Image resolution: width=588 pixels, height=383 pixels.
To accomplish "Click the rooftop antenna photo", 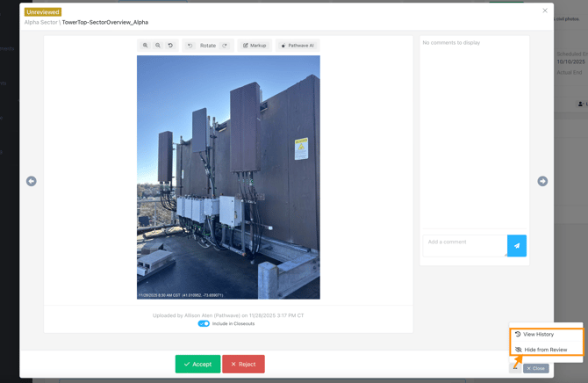I will click(228, 177).
